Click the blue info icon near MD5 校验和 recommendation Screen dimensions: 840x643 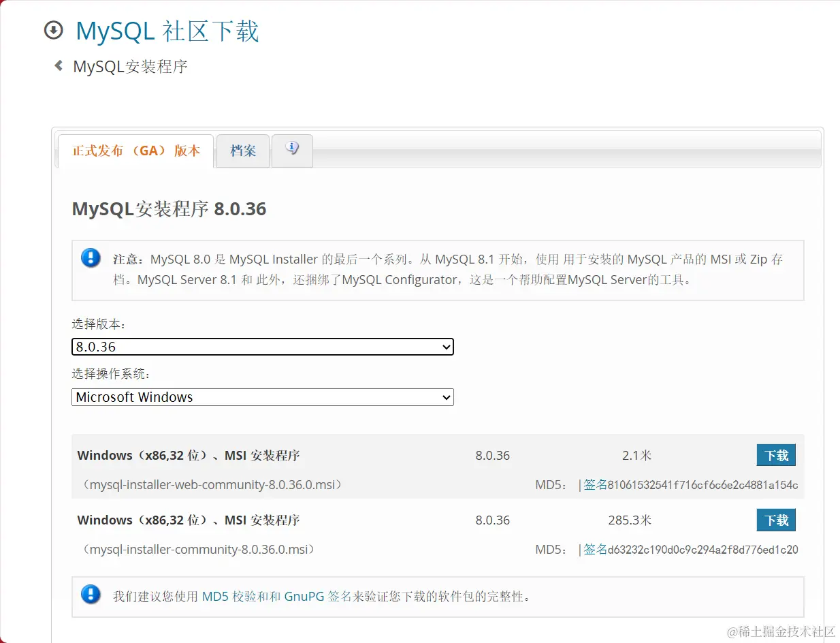[x=91, y=594]
